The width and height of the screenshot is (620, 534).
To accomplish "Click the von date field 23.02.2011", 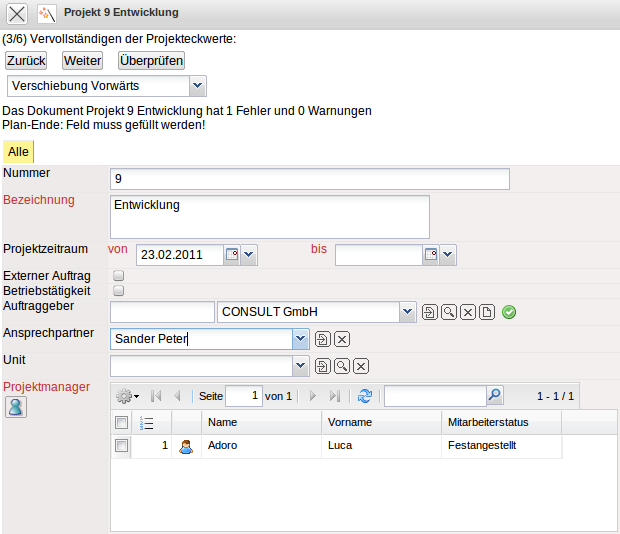I will 180,255.
